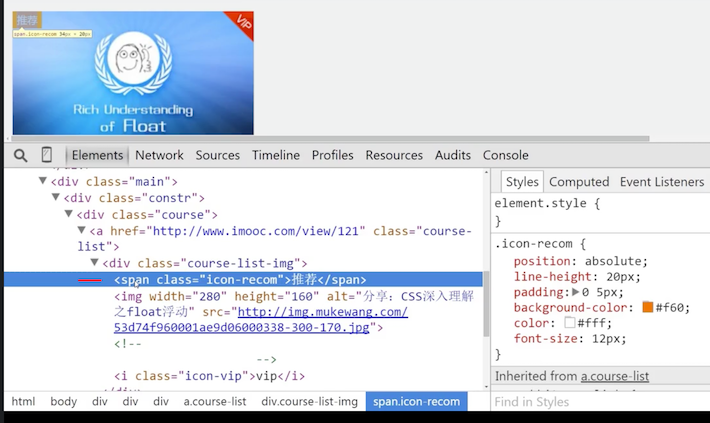Switch to the Sources tab
Screen dimensions: 710x423
click(x=217, y=155)
